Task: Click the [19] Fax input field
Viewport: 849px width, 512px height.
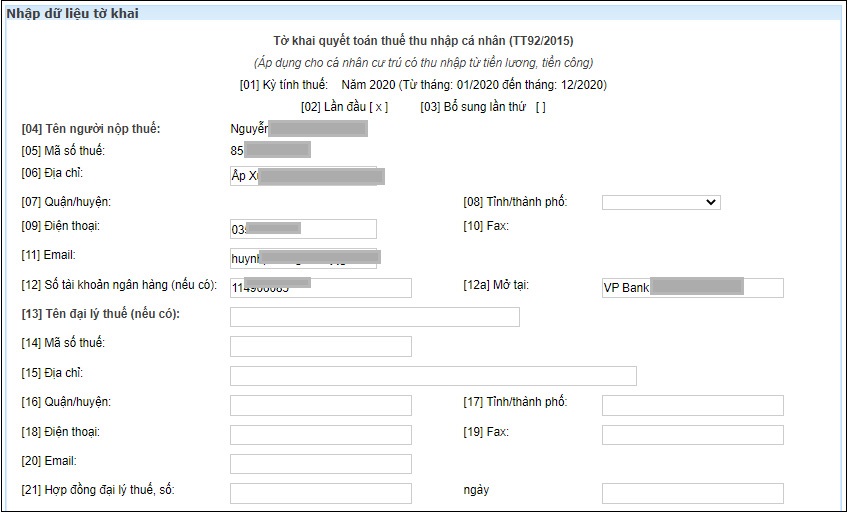Action: [692, 435]
